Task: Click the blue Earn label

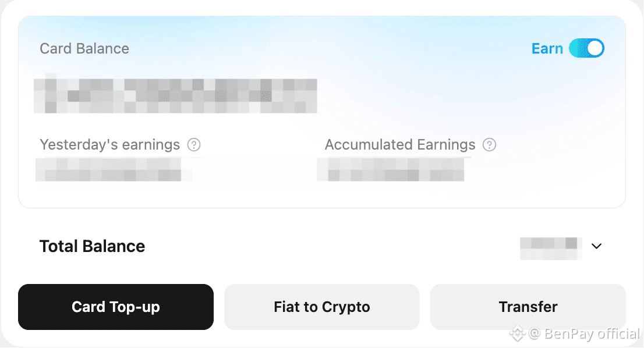Action: (547, 48)
